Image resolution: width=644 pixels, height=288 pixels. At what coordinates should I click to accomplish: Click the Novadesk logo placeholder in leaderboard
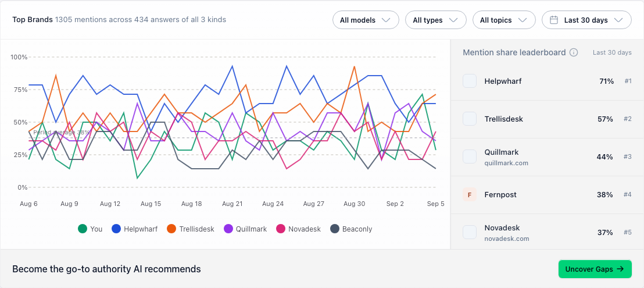tap(470, 233)
